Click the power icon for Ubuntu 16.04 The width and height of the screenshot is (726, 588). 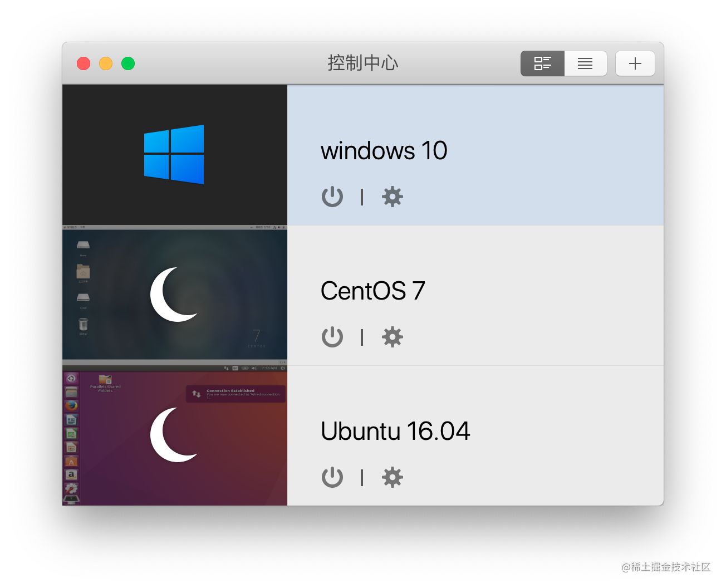[332, 477]
